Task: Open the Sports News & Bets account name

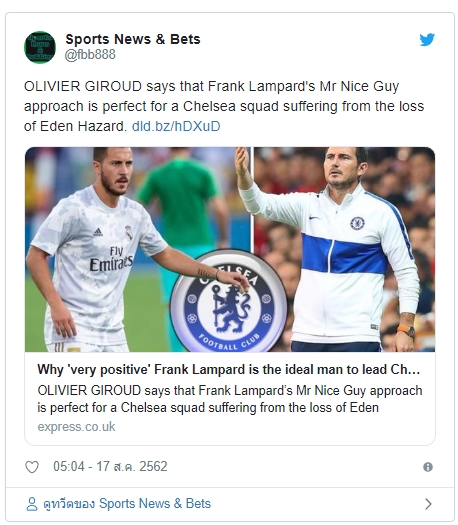Action: [133, 39]
